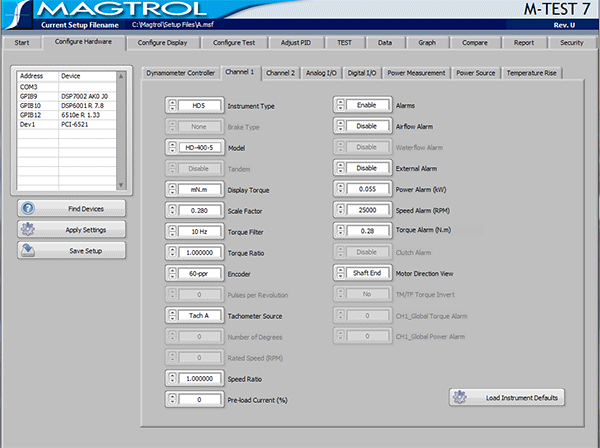Open the Analog I/O sub-tab

tap(321, 73)
